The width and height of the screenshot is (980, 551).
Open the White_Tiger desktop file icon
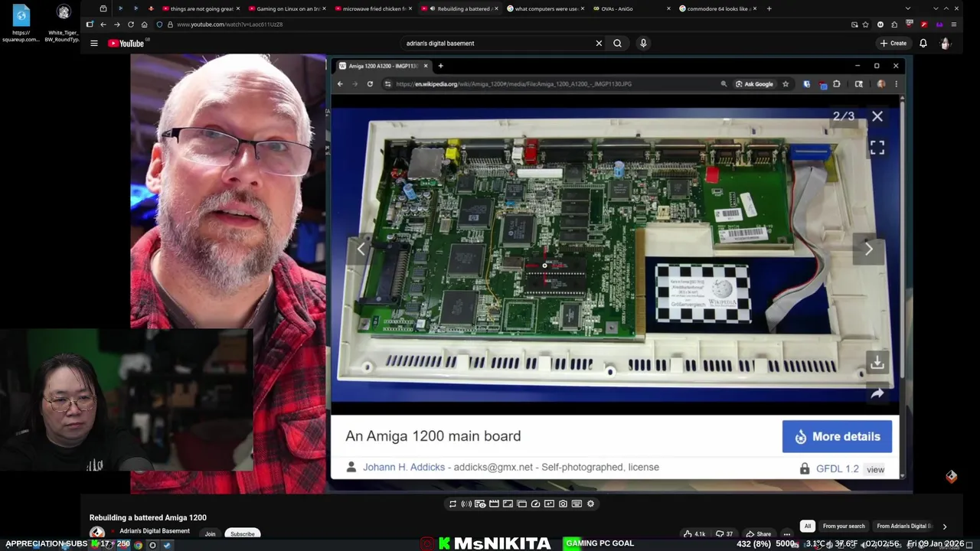(x=64, y=23)
